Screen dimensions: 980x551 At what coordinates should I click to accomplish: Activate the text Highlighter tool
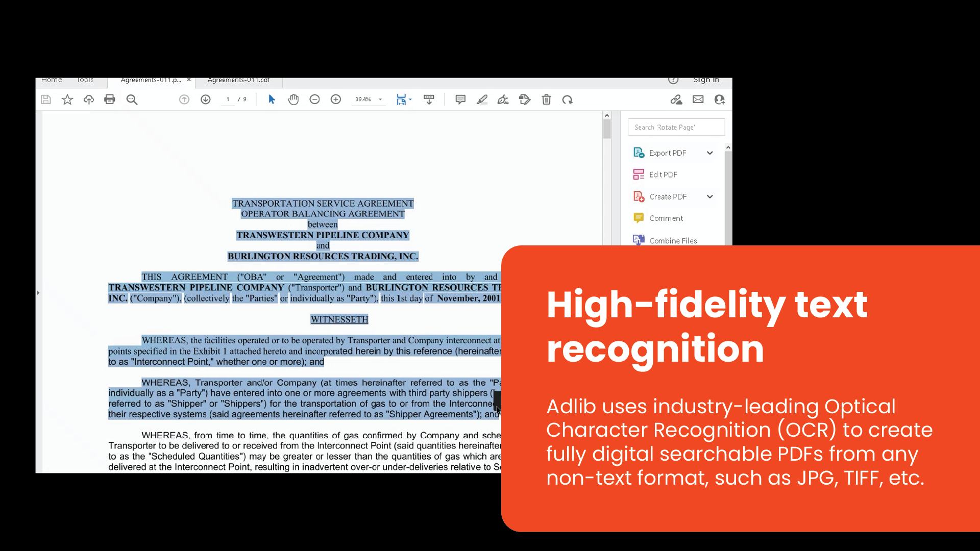[x=481, y=99]
